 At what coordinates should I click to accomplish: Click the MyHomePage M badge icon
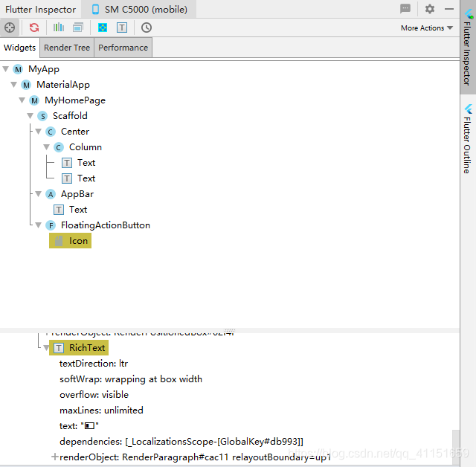point(35,100)
